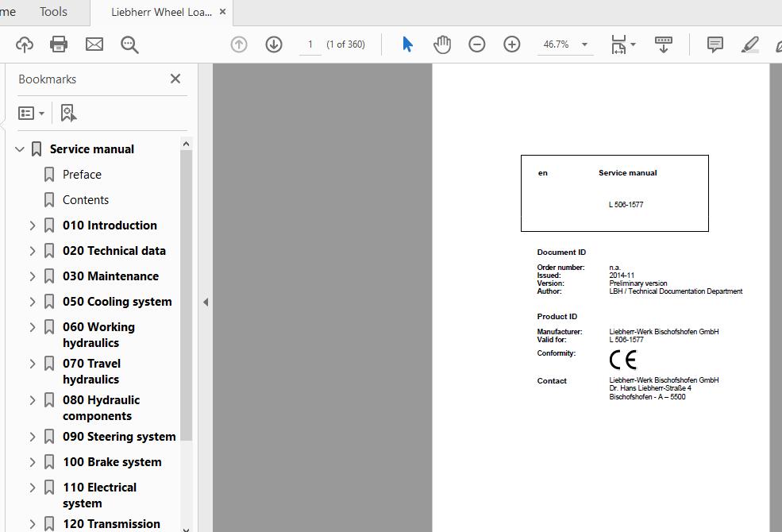Click the page number input field
This screenshot has height=532, width=782.
point(310,44)
